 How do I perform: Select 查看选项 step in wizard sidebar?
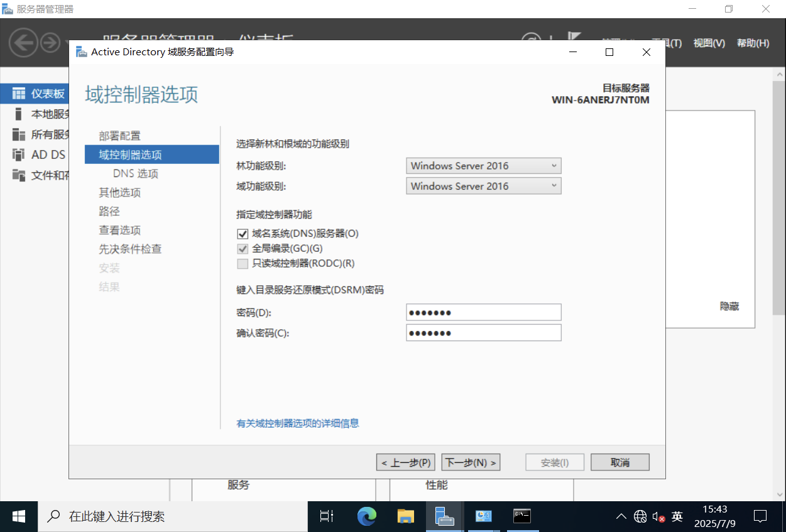click(120, 230)
